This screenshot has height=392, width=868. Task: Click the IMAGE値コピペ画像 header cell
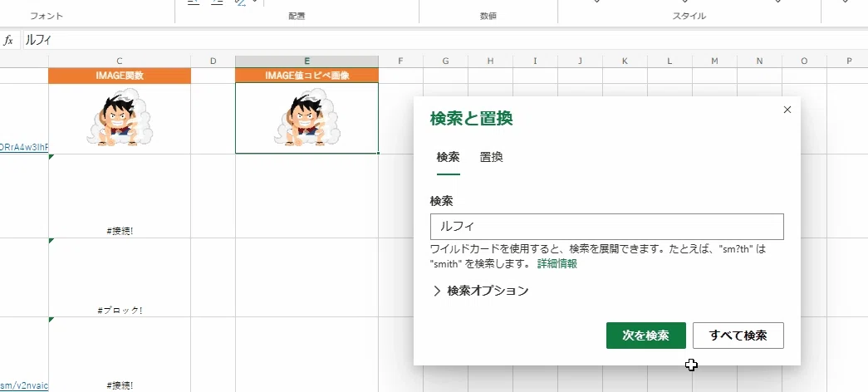click(306, 76)
